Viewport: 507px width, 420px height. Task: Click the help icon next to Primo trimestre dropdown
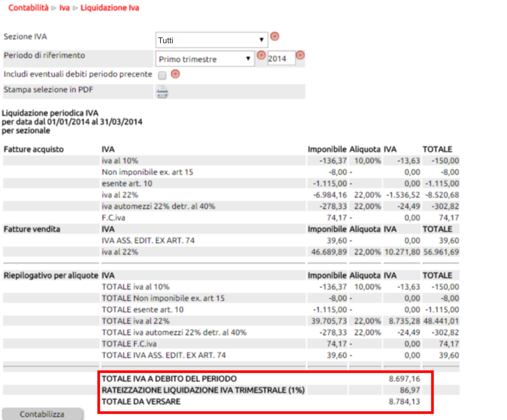(x=261, y=55)
